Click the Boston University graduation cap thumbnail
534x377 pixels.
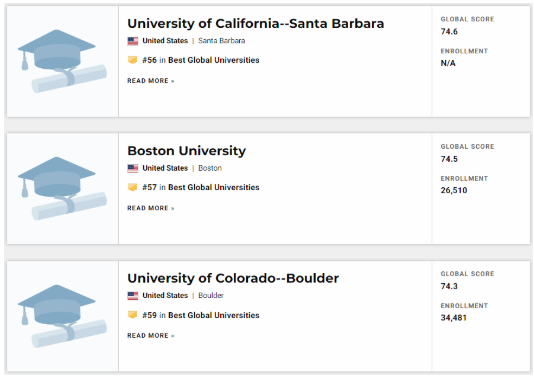pyautogui.click(x=62, y=188)
